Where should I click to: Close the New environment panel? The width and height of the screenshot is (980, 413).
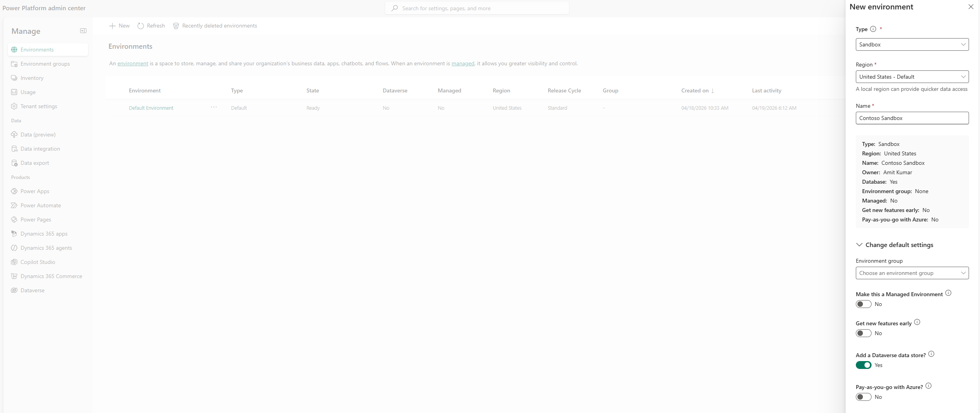tap(971, 7)
